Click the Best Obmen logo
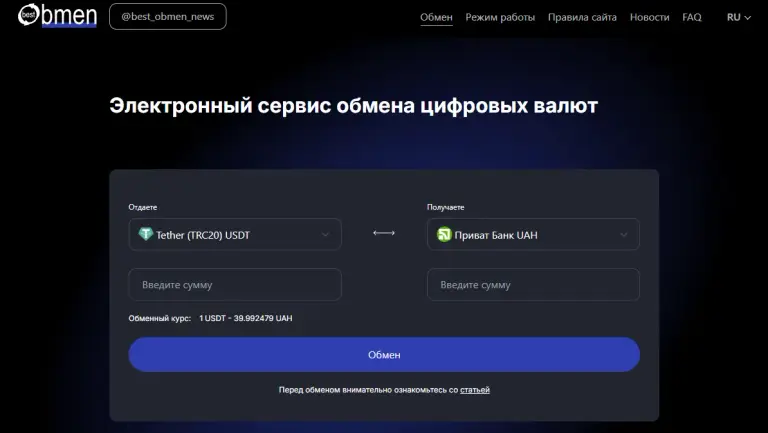This screenshot has height=433, width=768. (57, 15)
